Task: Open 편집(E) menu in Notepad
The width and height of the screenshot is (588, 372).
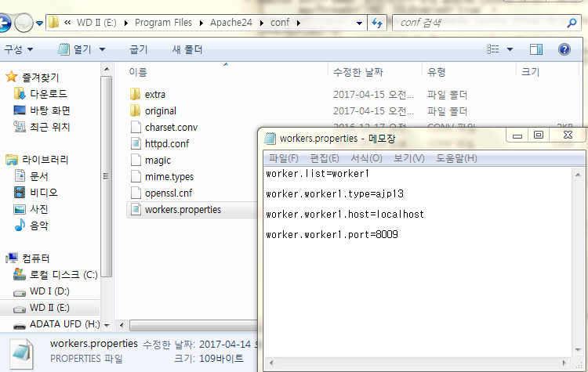Action: [x=325, y=158]
